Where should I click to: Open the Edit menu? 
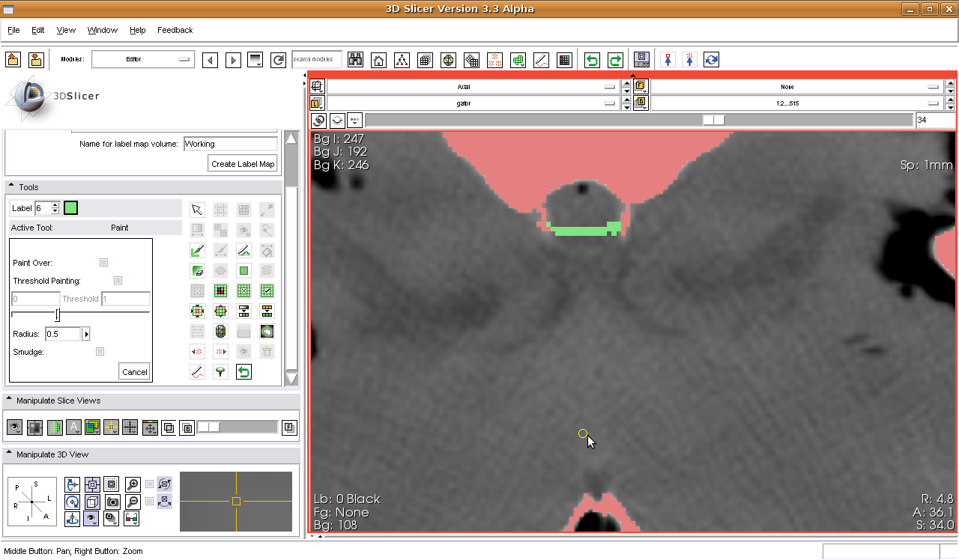[38, 30]
